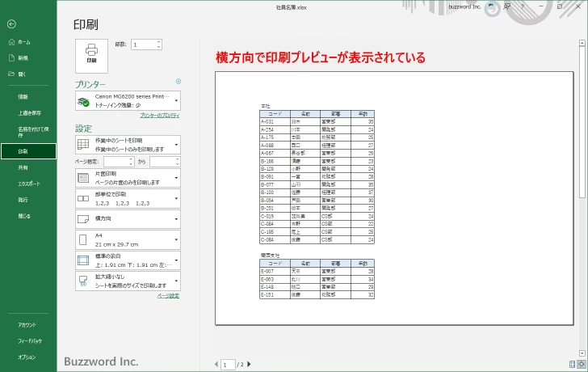Click the margins icon in 標準の余白
The height and width of the screenshot is (372, 588).
tap(83, 260)
